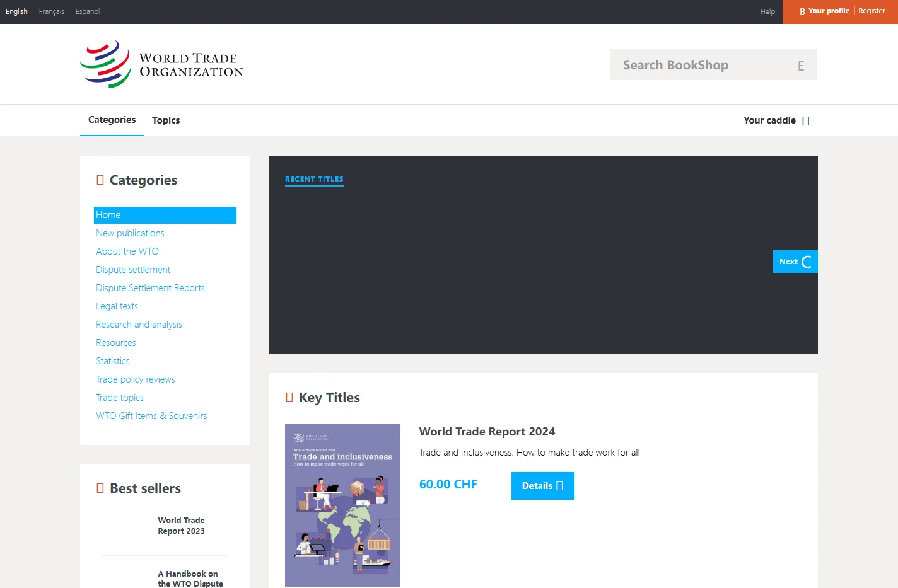Click the search magnifier icon in BookShop search
898x588 pixels.
pyautogui.click(x=801, y=66)
